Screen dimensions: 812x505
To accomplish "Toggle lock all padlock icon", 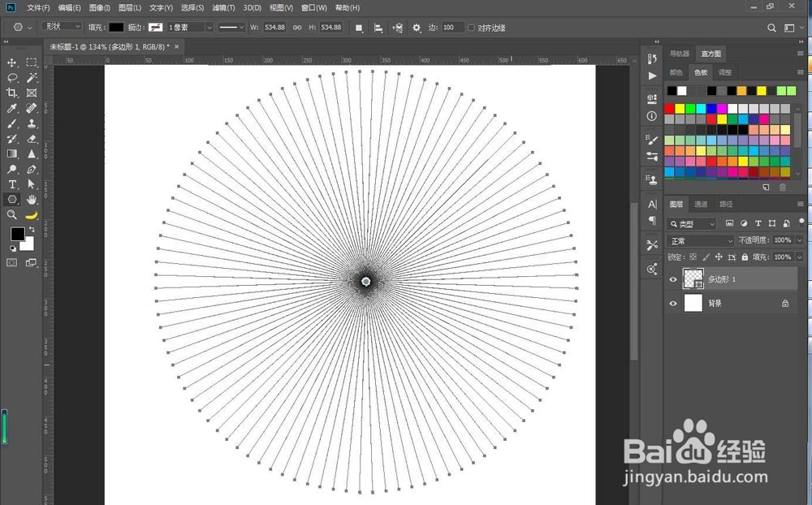I will tap(745, 257).
